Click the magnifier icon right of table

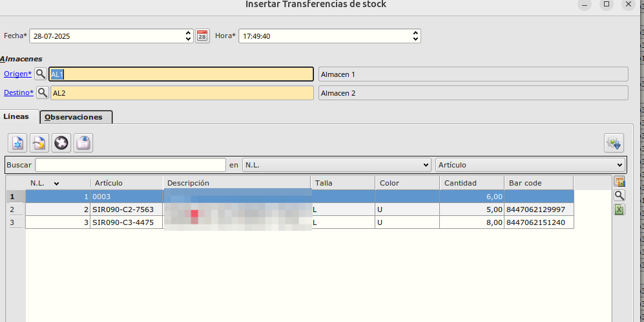click(x=619, y=195)
